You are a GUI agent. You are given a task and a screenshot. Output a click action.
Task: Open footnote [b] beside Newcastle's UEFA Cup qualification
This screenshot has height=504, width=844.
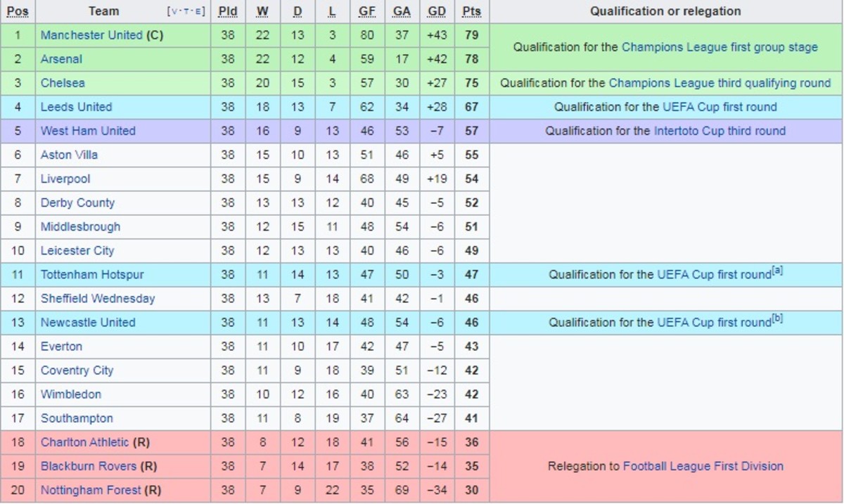pyautogui.click(x=778, y=318)
